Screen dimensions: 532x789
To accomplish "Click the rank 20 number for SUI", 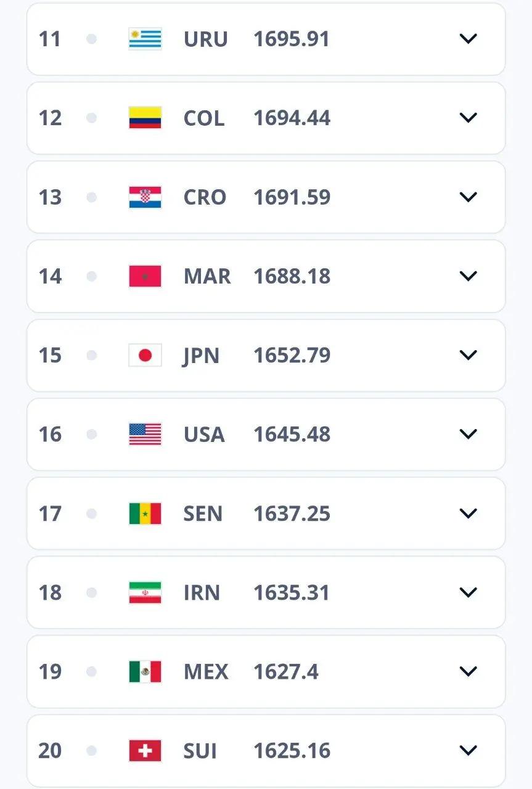I will tap(50, 750).
